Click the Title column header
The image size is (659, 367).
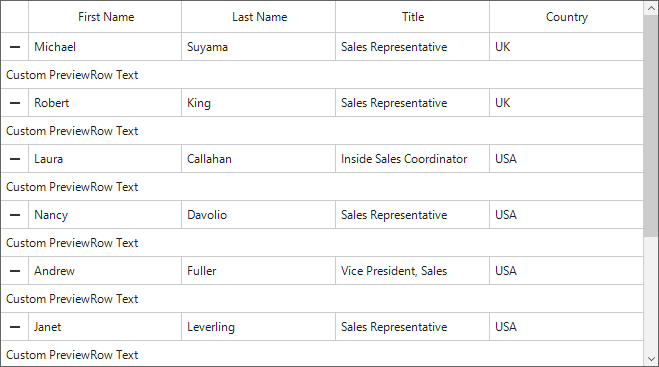pyautogui.click(x=412, y=17)
